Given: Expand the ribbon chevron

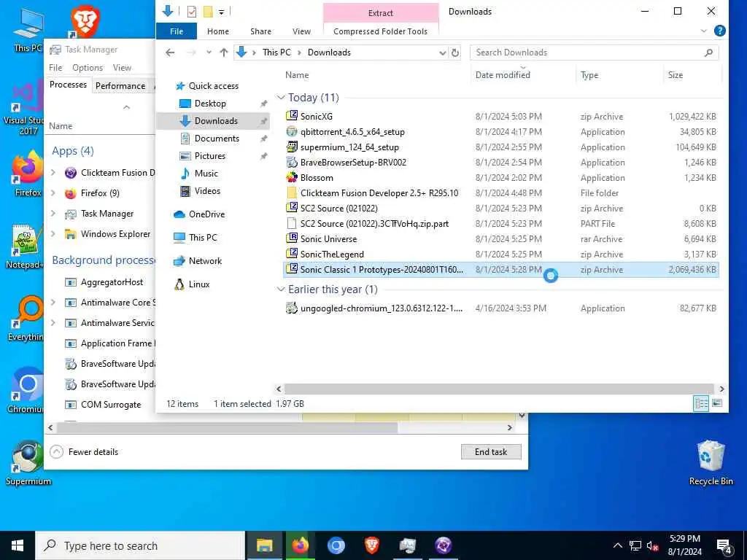Looking at the screenshot, I should point(704,31).
